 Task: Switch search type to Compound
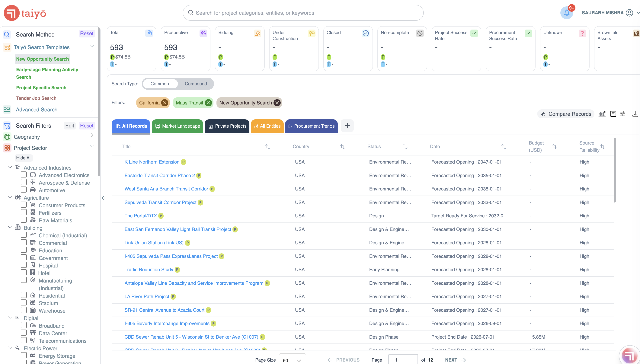point(196,84)
